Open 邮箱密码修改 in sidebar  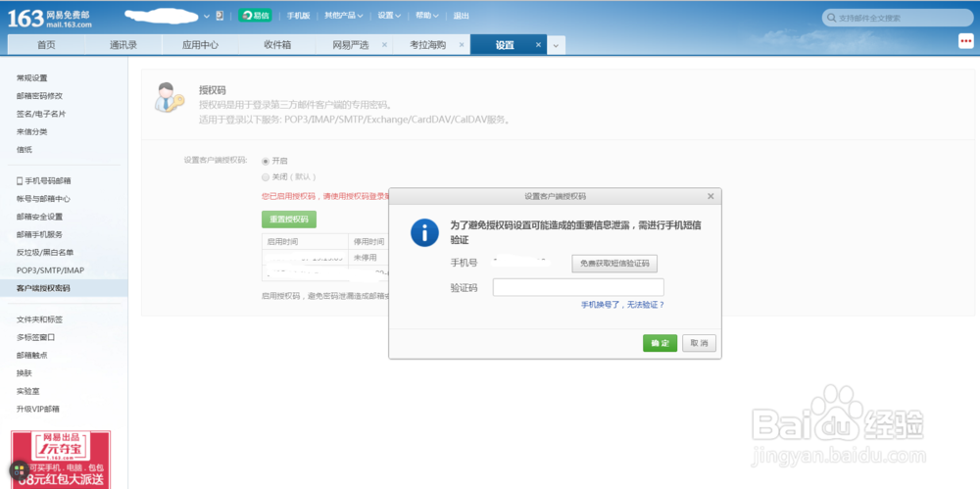pos(39,96)
